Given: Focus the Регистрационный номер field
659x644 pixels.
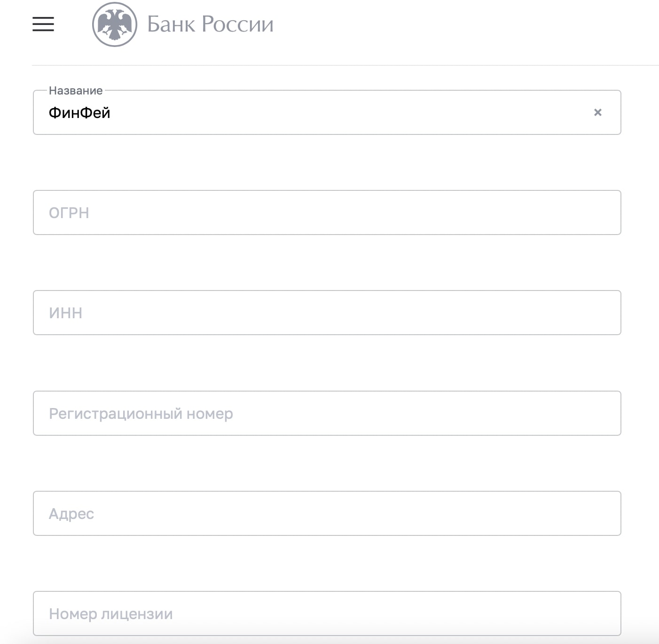Looking at the screenshot, I should click(x=327, y=413).
